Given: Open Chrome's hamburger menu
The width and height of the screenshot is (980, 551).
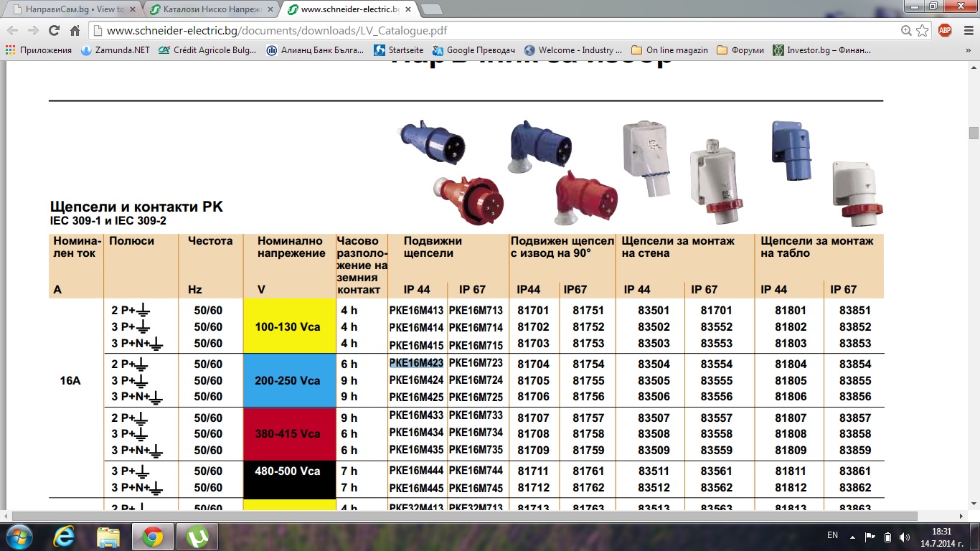Looking at the screenshot, I should [966, 31].
